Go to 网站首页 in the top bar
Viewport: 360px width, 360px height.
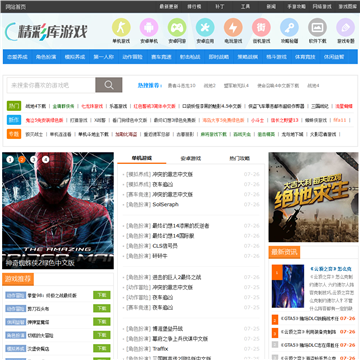(16, 7)
